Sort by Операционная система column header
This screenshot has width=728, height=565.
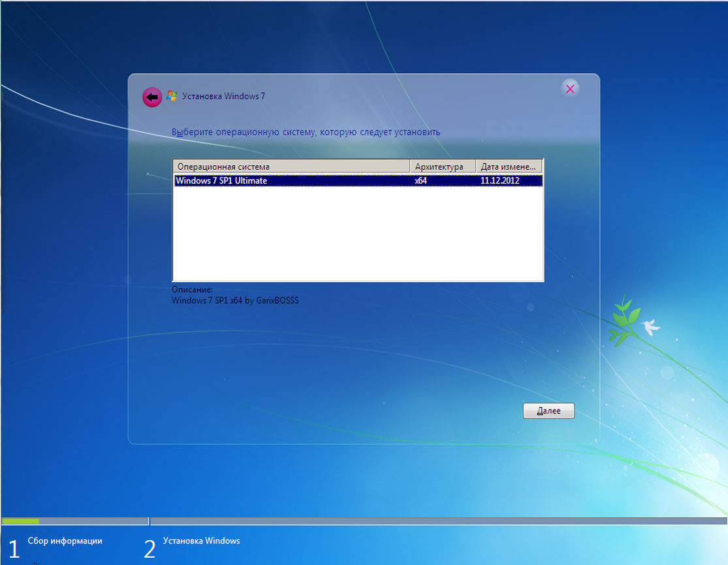pos(292,167)
